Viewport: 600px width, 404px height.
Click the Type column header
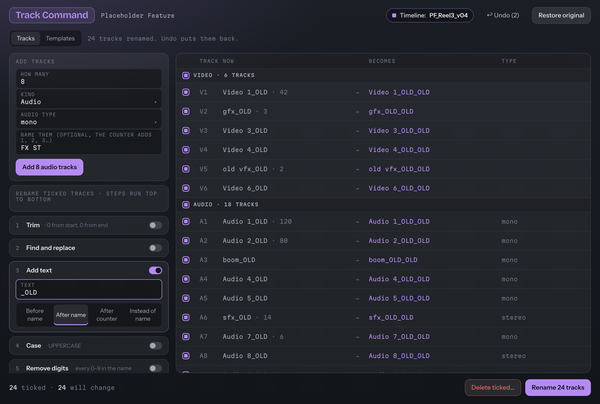(x=509, y=61)
